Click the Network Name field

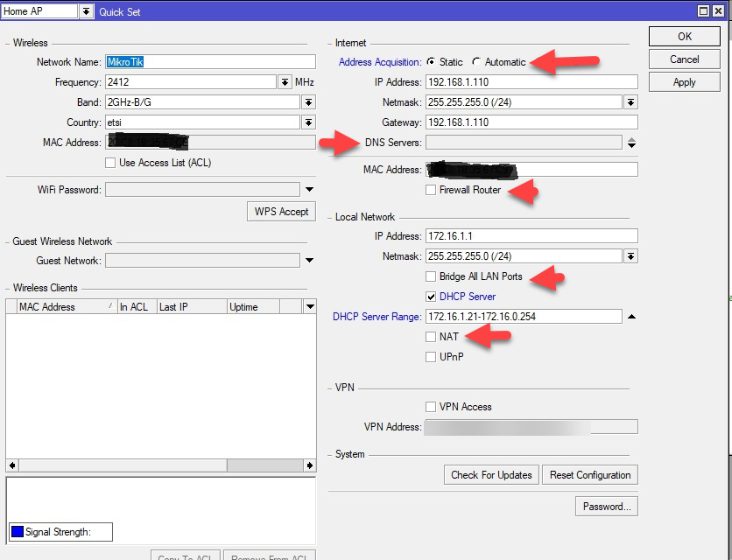[x=210, y=62]
